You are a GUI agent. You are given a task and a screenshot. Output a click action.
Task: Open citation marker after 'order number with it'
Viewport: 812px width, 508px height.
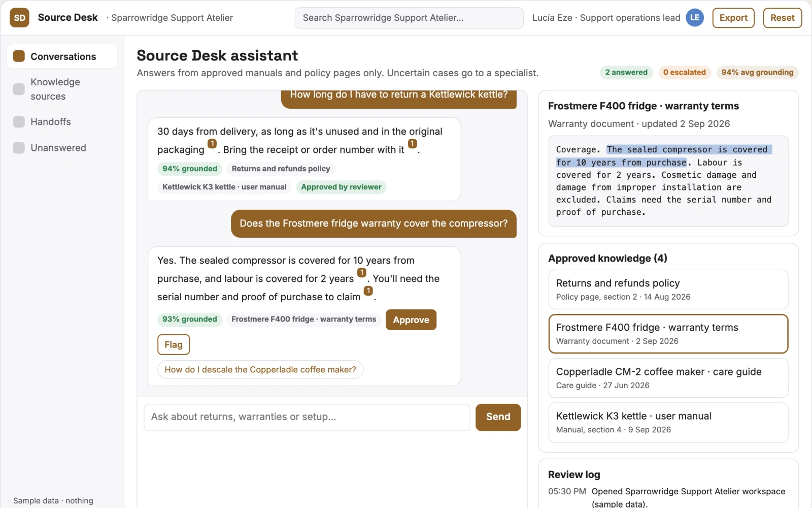pos(413,144)
